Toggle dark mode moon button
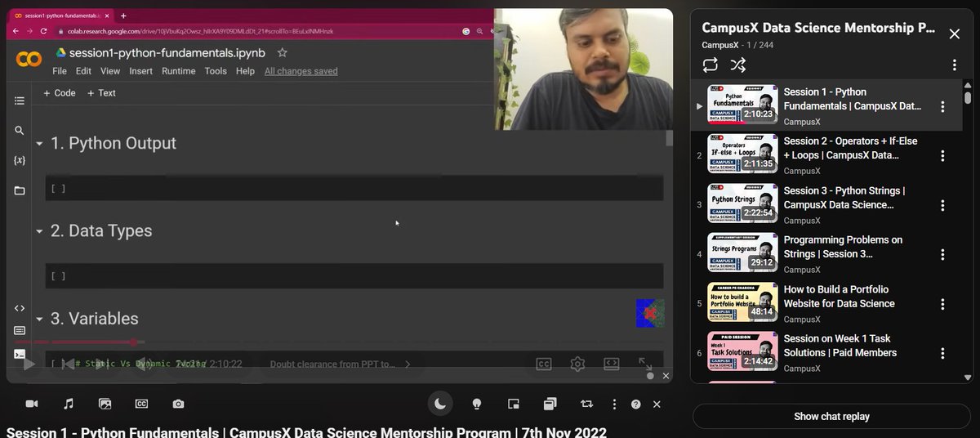The width and height of the screenshot is (980, 438). [x=440, y=403]
